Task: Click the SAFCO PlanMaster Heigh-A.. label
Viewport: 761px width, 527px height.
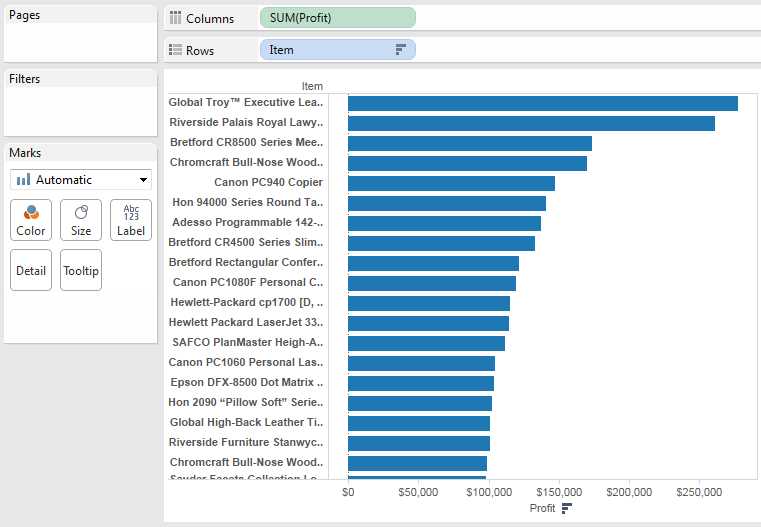Action: point(248,342)
